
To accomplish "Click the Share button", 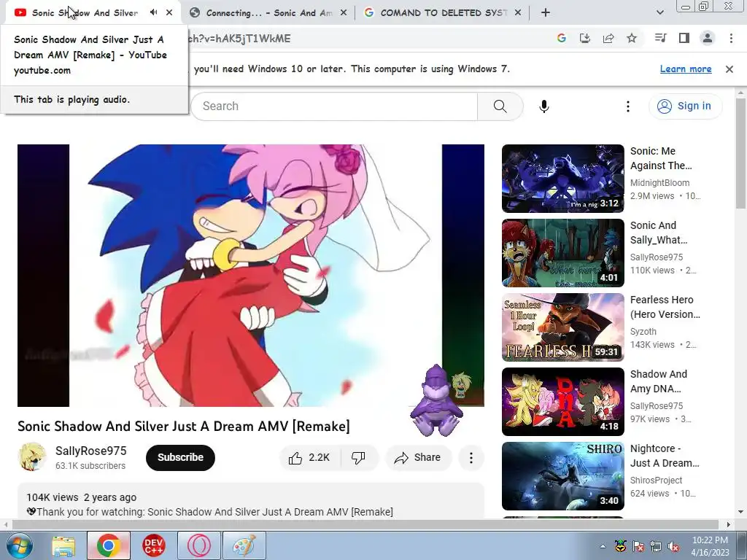I will tap(418, 458).
